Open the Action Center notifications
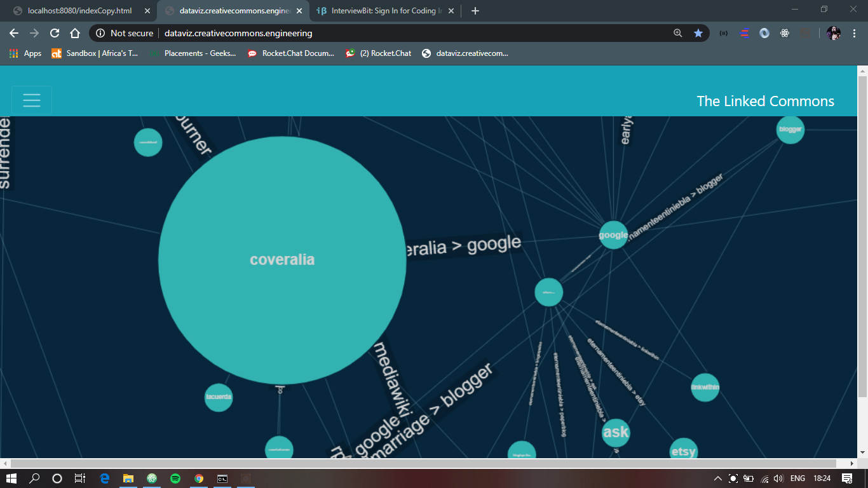Image resolution: width=868 pixels, height=488 pixels. pos(847,478)
